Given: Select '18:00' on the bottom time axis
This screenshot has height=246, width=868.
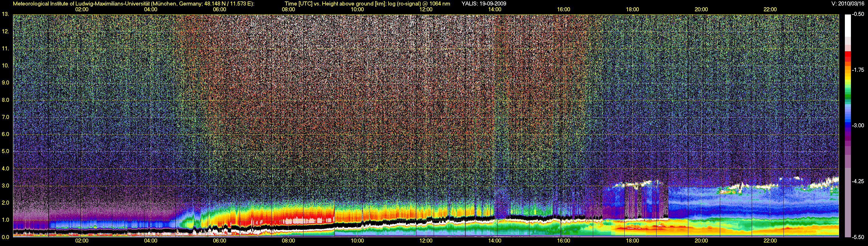Looking at the screenshot, I should point(632,241).
